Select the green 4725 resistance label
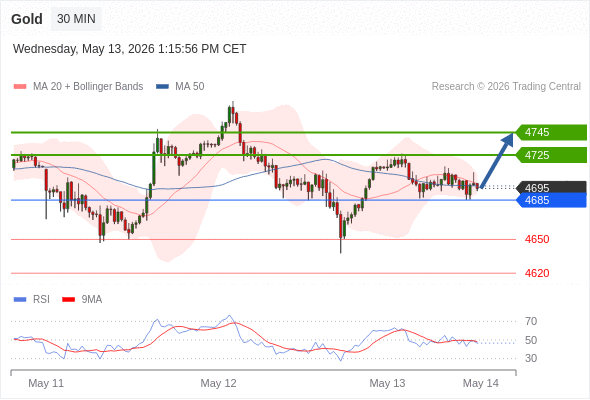Screen dimensions: 590x400 pyautogui.click(x=551, y=155)
